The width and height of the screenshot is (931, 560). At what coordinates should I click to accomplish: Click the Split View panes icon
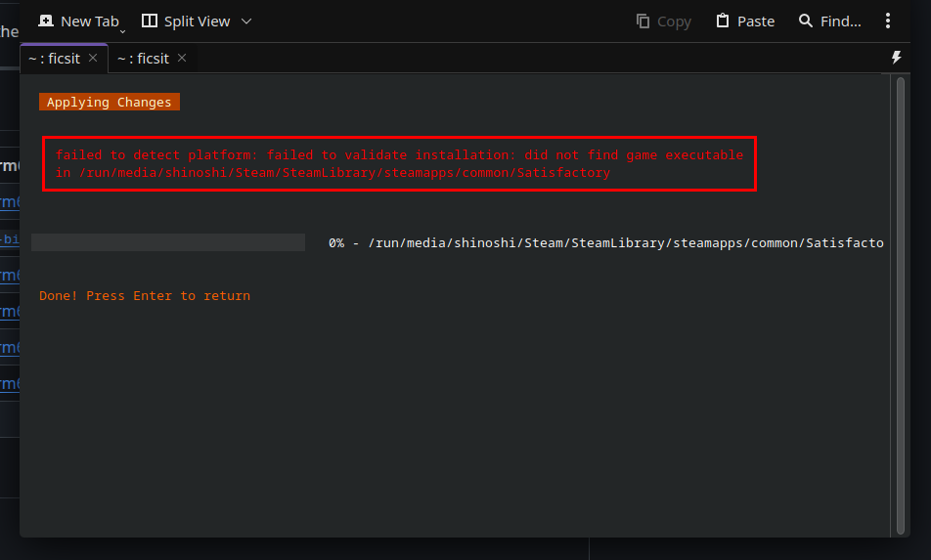(x=150, y=21)
